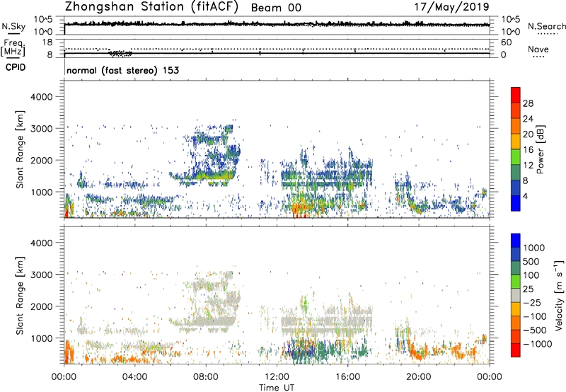
Task: Click the 'N.Sky' legend label
Action: [13, 26]
